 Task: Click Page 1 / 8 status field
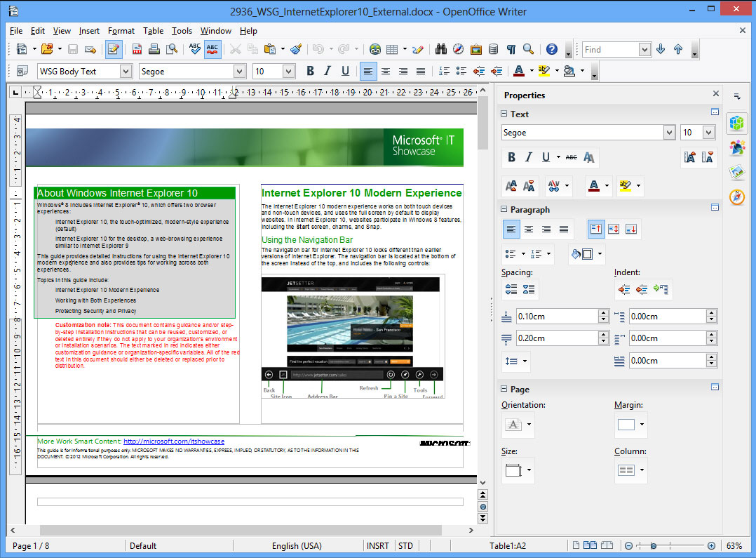coord(31,546)
